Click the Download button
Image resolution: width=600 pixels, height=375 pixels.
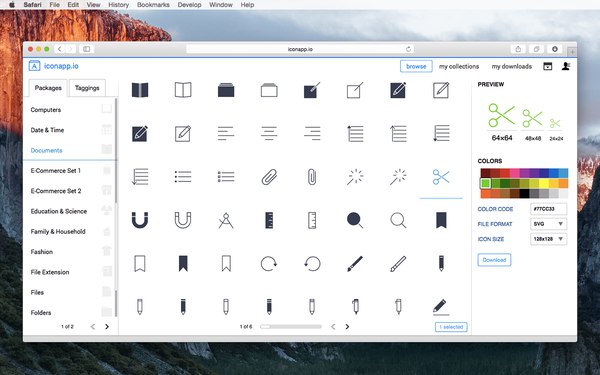point(494,260)
